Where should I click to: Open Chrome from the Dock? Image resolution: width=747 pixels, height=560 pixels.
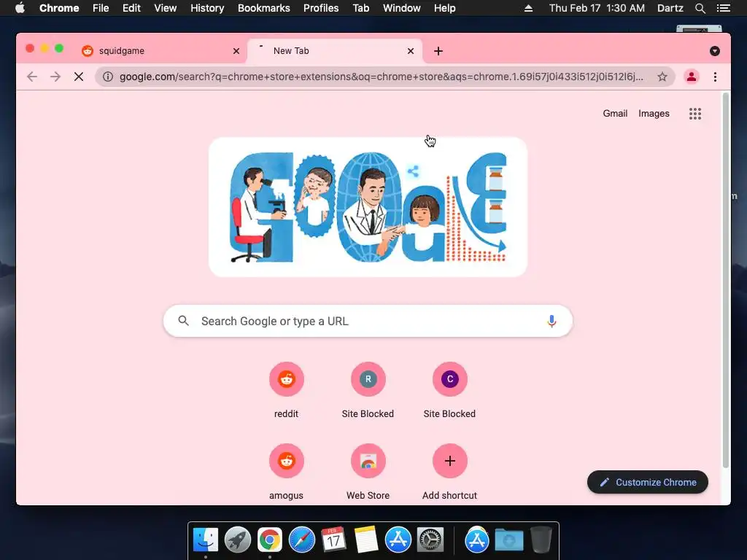click(x=270, y=540)
